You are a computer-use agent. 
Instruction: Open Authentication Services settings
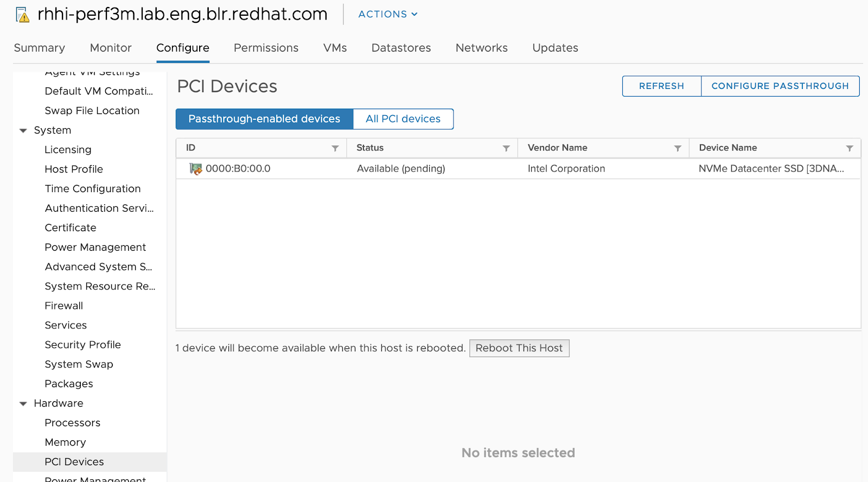point(99,208)
